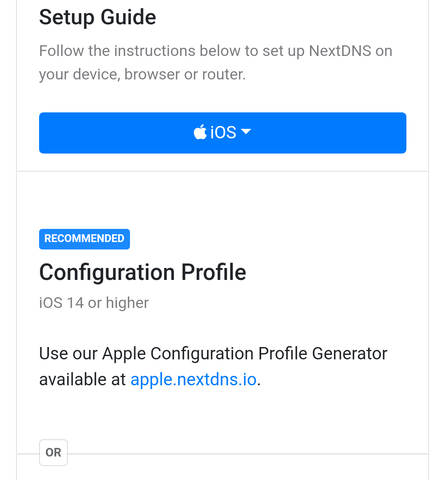436x480 pixels.
Task: Click the blue RECOMMENDED badge
Action: click(x=84, y=239)
